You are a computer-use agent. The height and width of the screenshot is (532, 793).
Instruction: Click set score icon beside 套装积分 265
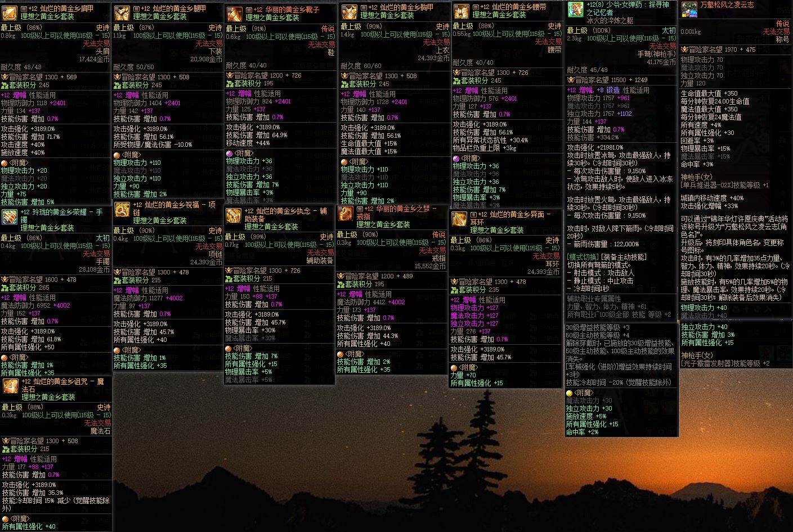point(5,287)
